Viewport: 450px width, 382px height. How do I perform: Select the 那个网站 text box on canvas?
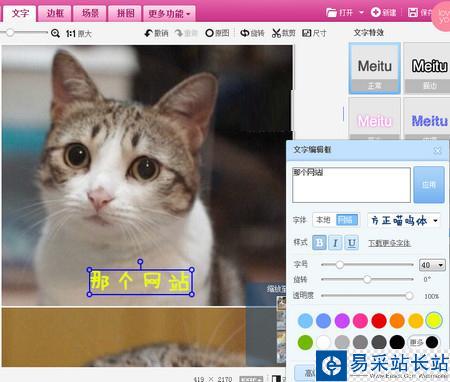(x=140, y=282)
